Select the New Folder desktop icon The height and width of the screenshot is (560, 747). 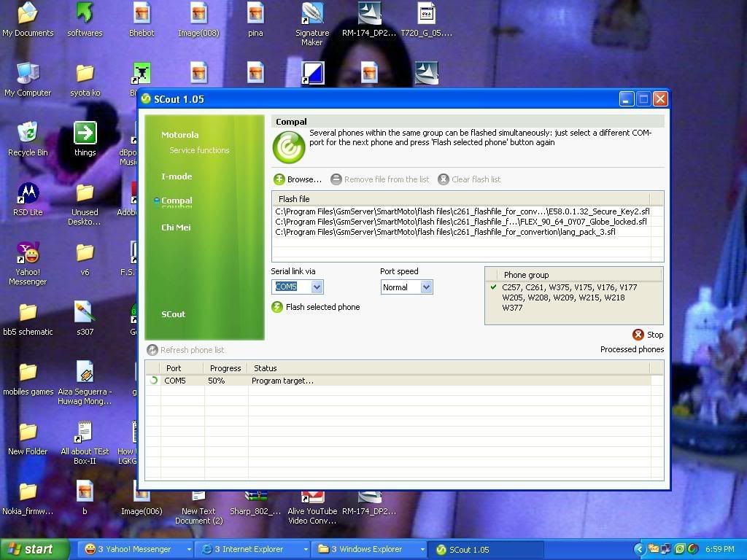28,438
